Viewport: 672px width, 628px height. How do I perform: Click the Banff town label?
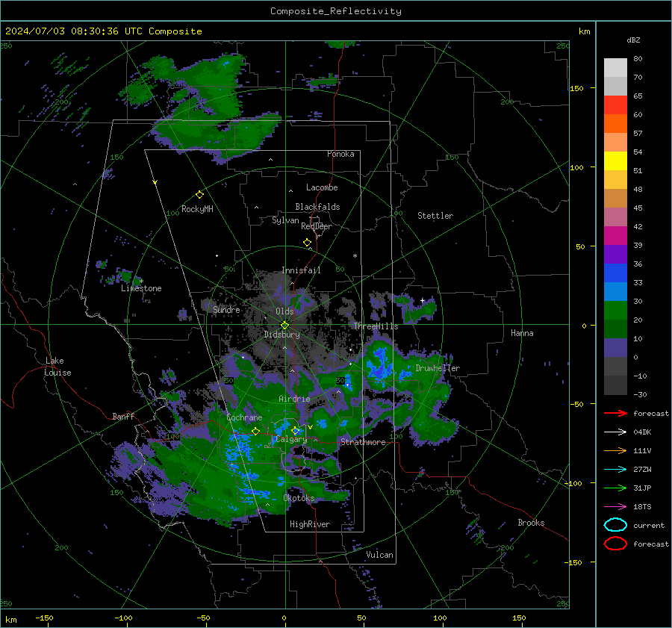(123, 416)
